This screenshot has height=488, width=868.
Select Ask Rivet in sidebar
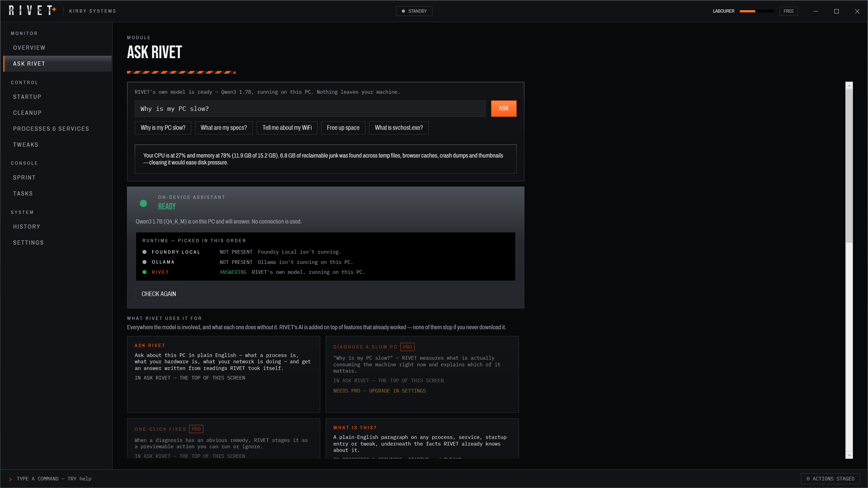(x=57, y=64)
